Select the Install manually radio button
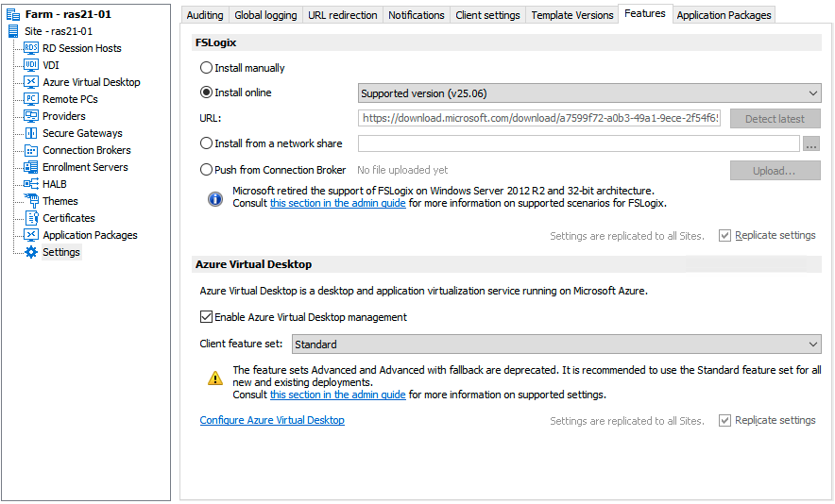 click(x=207, y=68)
